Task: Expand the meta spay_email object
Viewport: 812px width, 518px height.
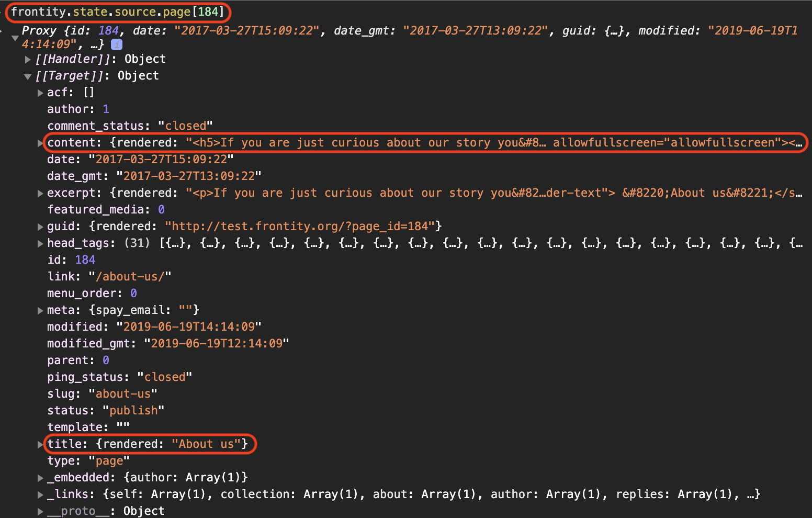Action: point(40,311)
